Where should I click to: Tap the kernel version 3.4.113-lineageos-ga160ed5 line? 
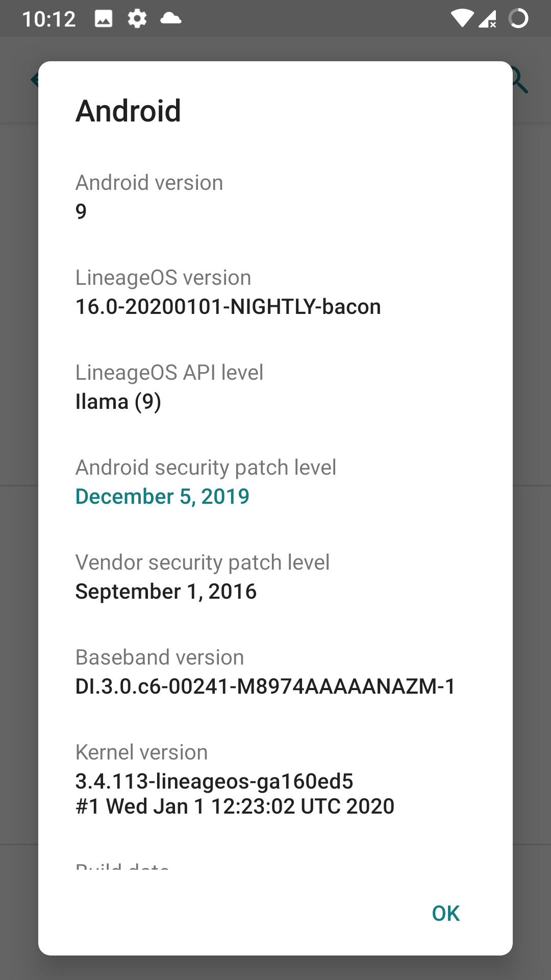pos(214,781)
